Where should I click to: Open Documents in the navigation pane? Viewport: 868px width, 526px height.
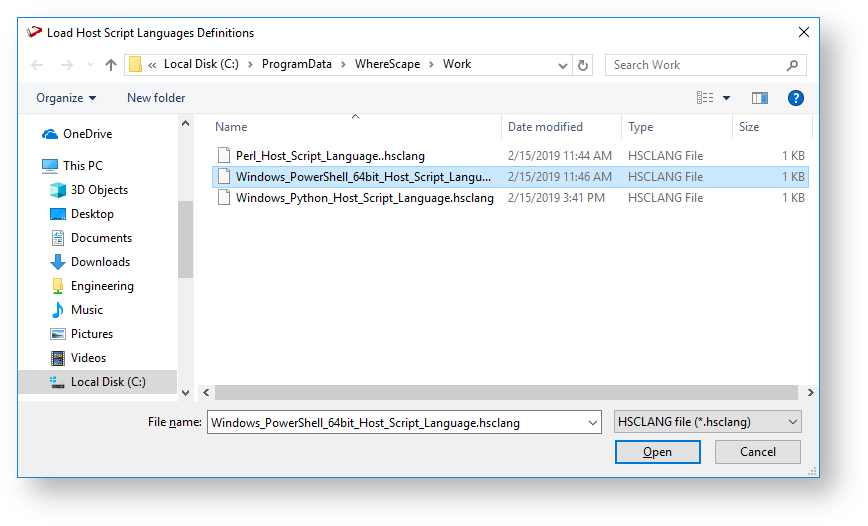101,238
